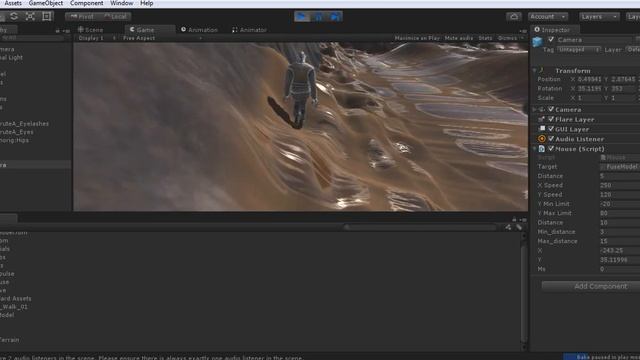Click the Inspector tab icon
Image resolution: width=640 pixels, height=360 pixels.
coord(537,29)
